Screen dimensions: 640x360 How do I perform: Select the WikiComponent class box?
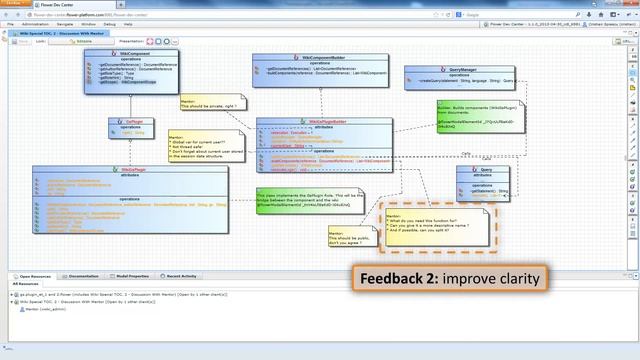[131, 72]
